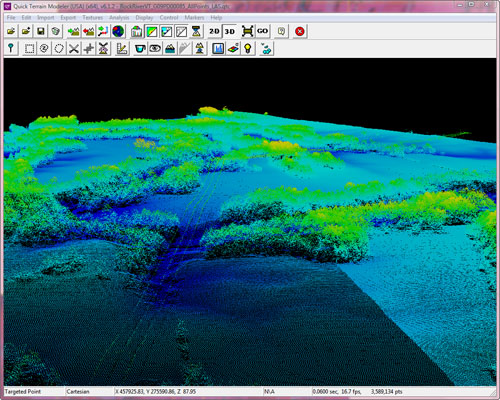
Task: Switch to 3D view mode
Action: click(x=229, y=32)
